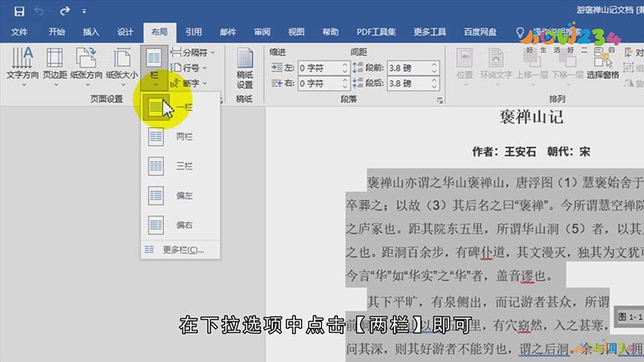Open the 位置 position tool
Screen dimensions: 644x362
coord(464,68)
